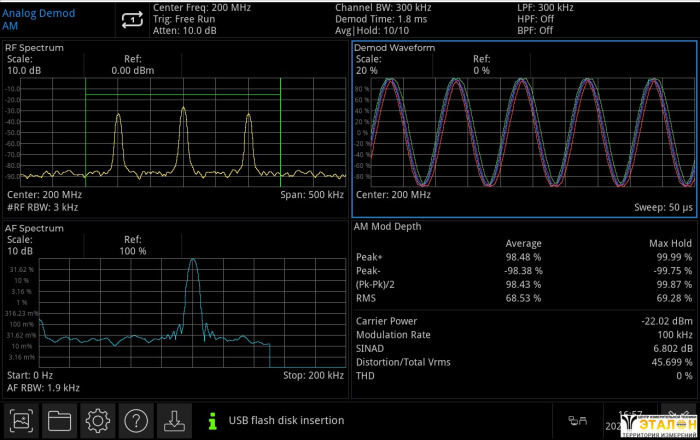Open help via the question mark icon
This screenshot has width=700, height=440.
pyautogui.click(x=136, y=420)
